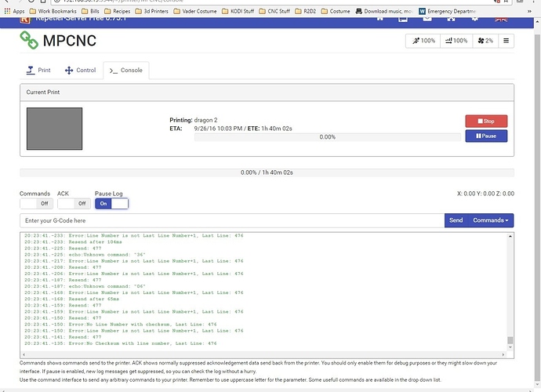Open the Work Bookmarks folder
541x392 pixels.
pos(53,12)
